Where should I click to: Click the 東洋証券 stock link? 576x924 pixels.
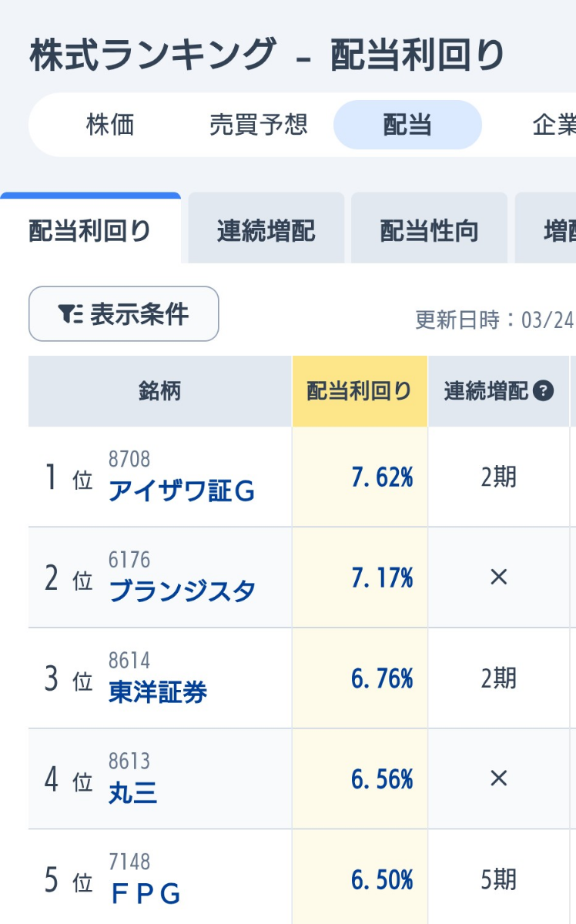[x=158, y=692]
